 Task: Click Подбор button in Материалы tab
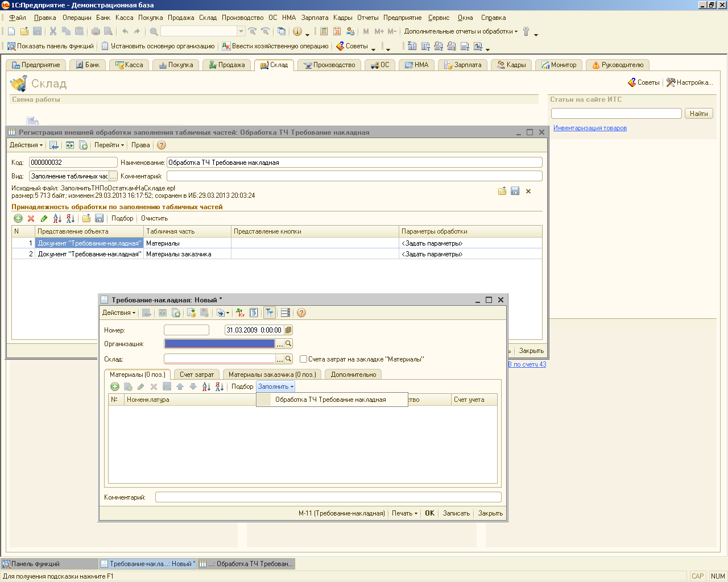(x=242, y=386)
